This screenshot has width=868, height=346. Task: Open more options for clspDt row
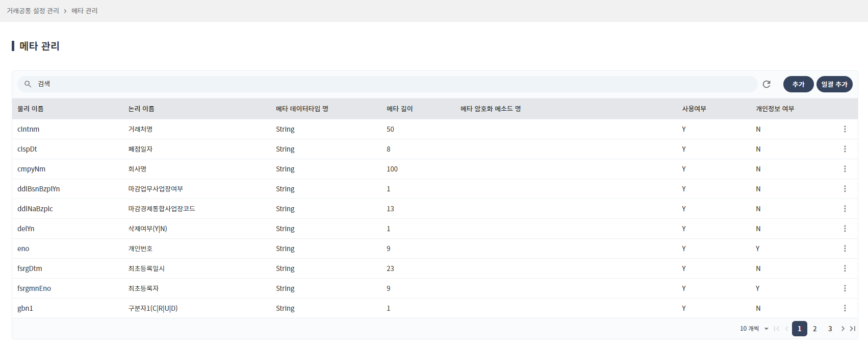(x=845, y=149)
